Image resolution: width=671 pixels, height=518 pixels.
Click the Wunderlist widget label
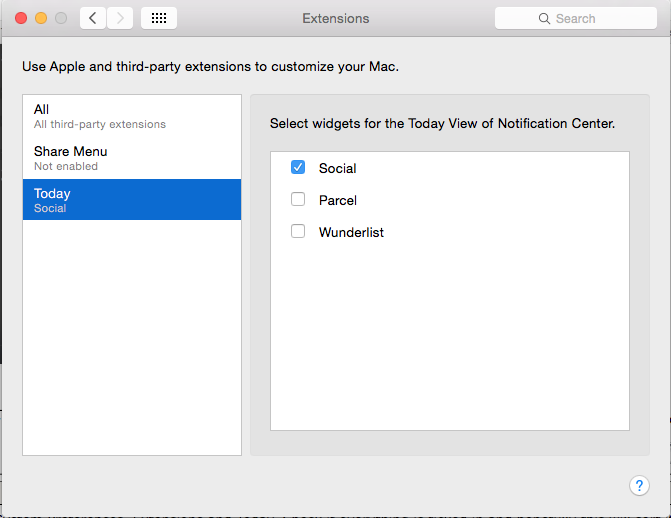tap(351, 232)
